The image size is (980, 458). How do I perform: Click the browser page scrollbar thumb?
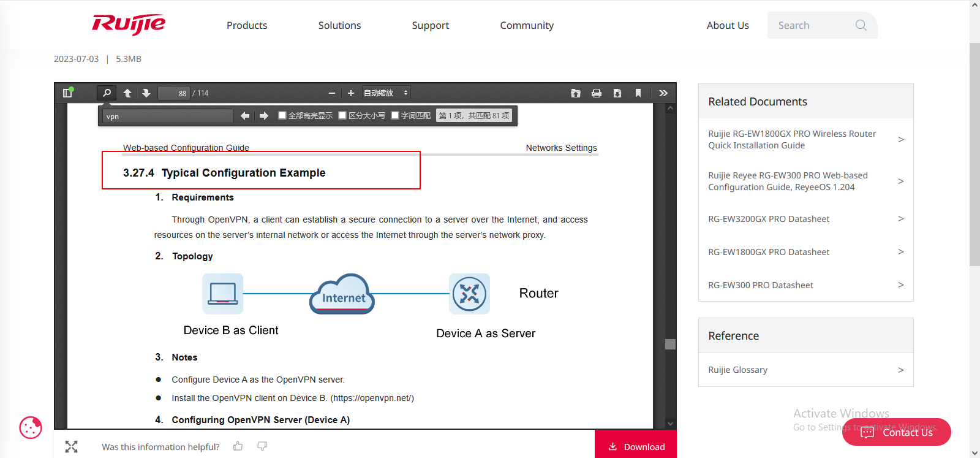click(974, 155)
